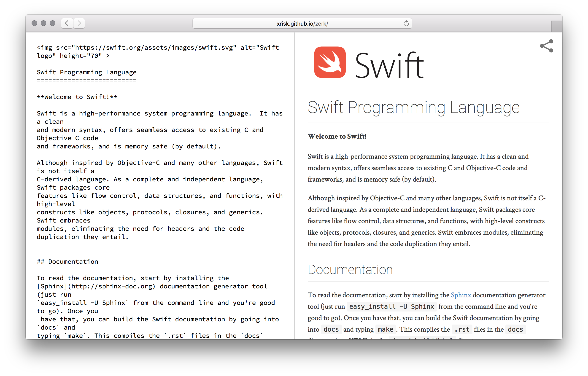Screen dimensions: 588x376
Task: Click the yellow minimize window button
Action: [x=43, y=23]
